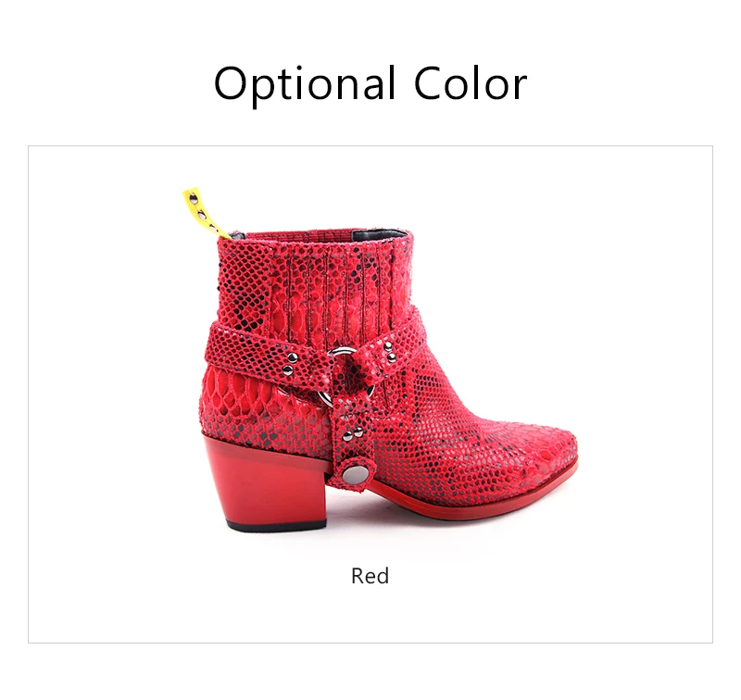741x700 pixels.
Task: Click the two studs left of ring
Action: [289, 364]
